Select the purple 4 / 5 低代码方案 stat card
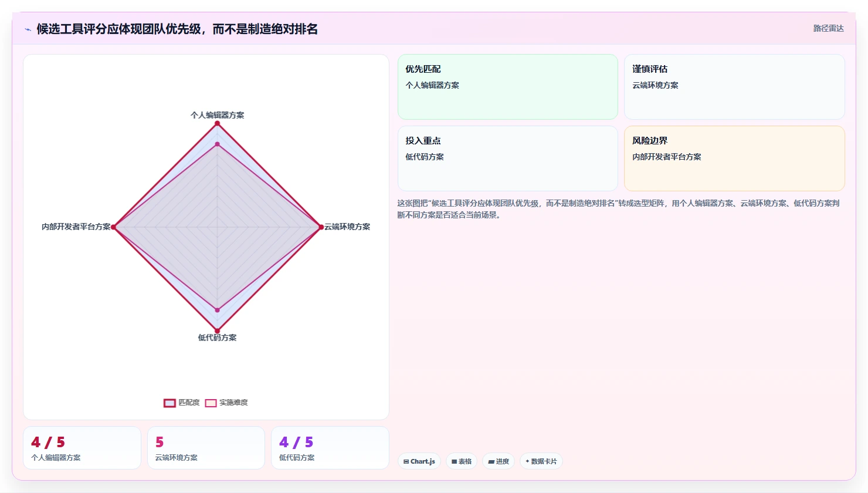This screenshot has width=868, height=493. tap(330, 448)
